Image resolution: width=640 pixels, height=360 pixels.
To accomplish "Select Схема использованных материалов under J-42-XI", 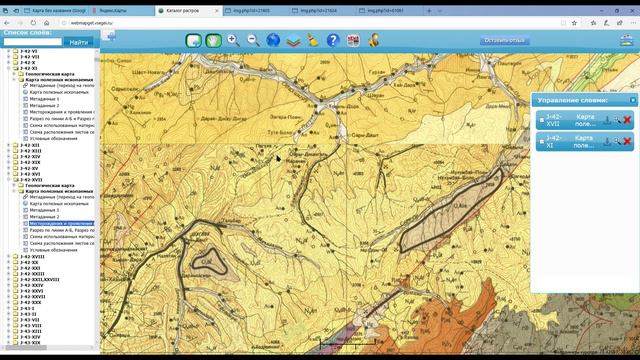I will [x=62, y=125].
